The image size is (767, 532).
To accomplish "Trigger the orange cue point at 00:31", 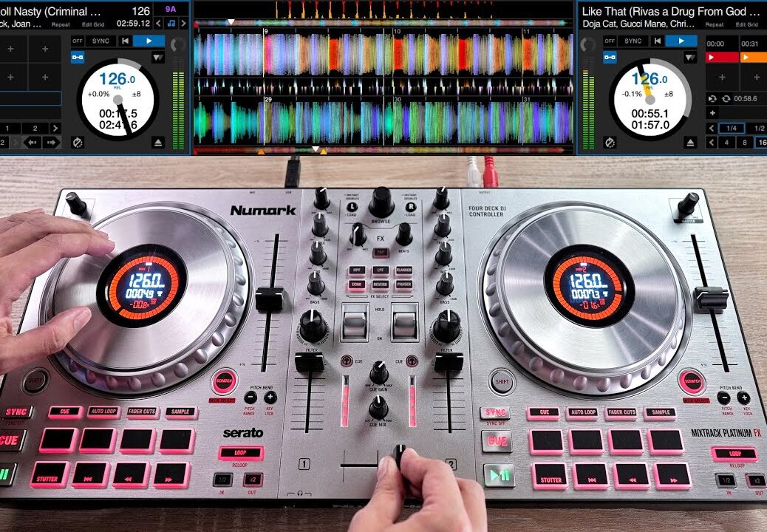I will tap(753, 58).
